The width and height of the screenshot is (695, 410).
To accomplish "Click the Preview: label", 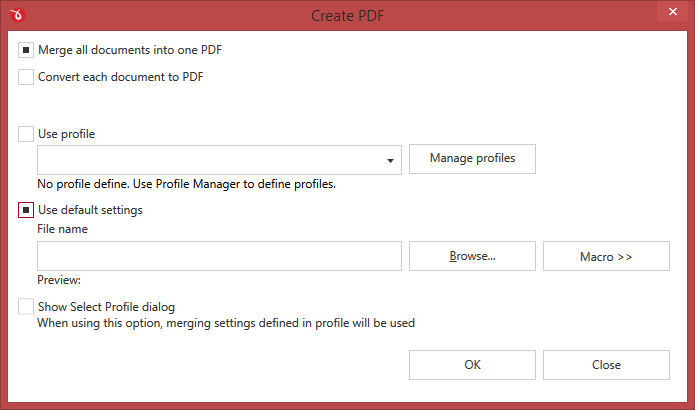I will (59, 280).
